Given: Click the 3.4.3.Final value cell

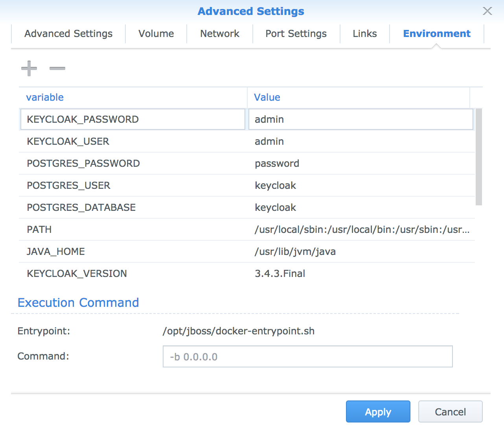Looking at the screenshot, I should click(361, 273).
